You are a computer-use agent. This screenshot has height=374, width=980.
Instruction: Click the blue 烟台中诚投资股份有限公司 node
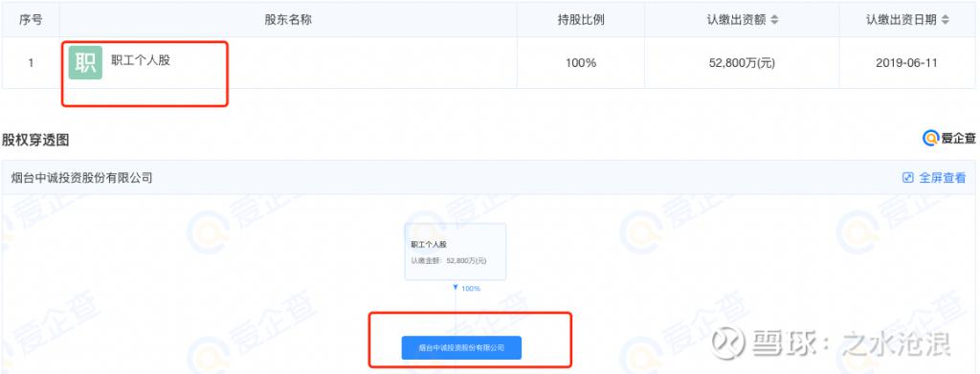pyautogui.click(x=461, y=348)
